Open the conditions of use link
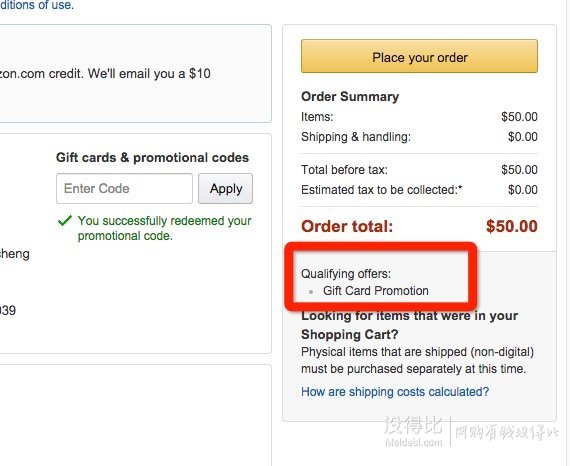570x466 pixels. pos(37,5)
